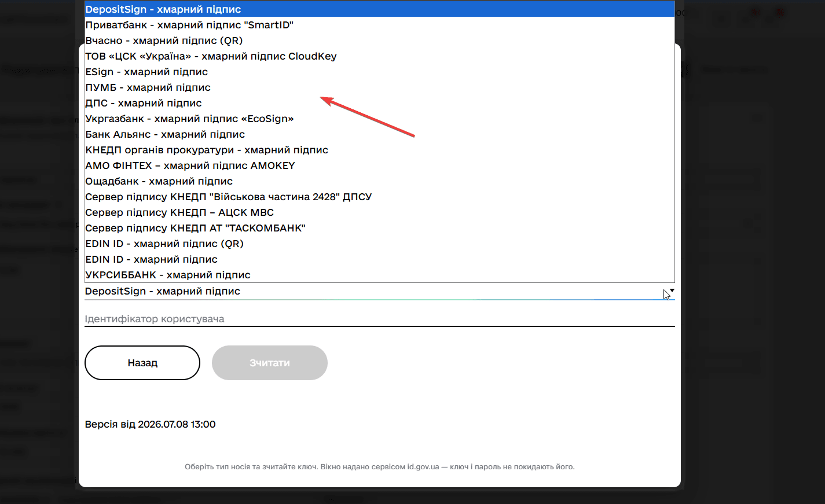Pick Сервер підпису КНЕДП – АЦСК МВС

(x=380, y=212)
